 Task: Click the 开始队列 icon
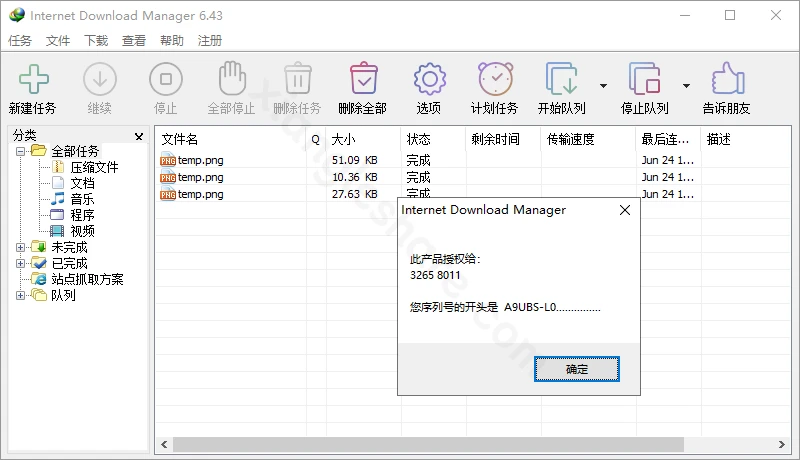click(x=562, y=79)
